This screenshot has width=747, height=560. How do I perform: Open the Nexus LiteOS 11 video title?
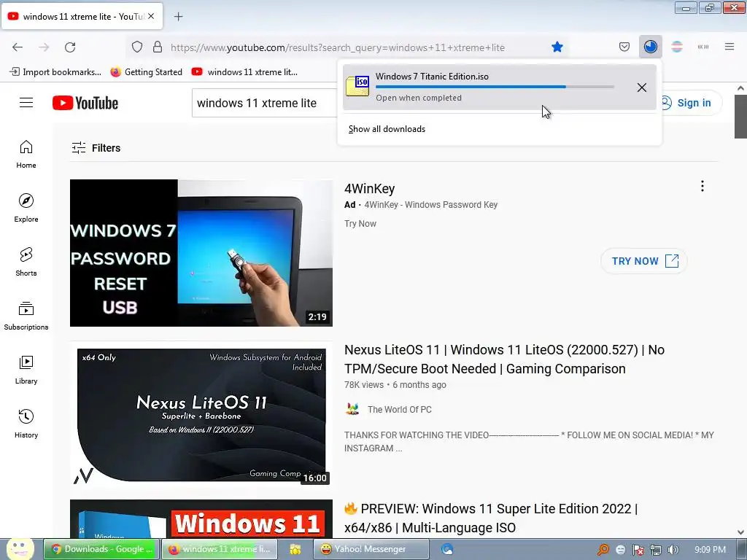click(505, 359)
